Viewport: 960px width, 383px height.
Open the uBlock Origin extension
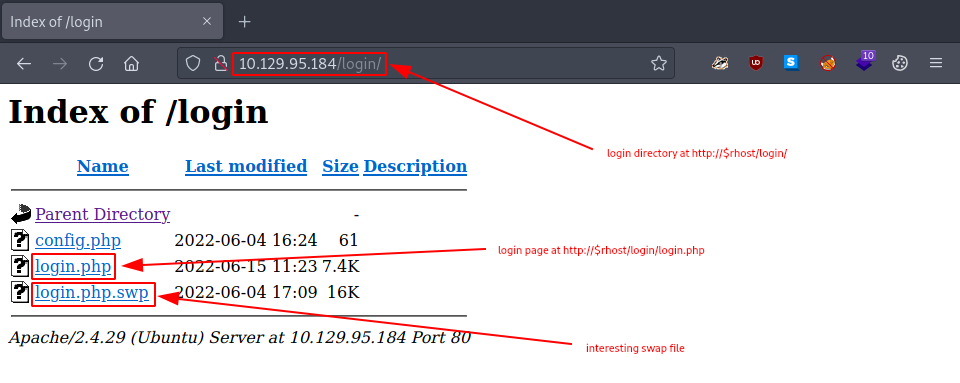(x=756, y=62)
